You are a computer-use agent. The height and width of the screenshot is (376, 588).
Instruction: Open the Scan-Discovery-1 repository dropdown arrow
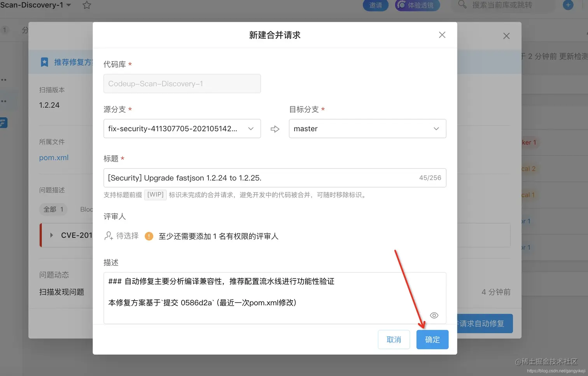coord(69,5)
